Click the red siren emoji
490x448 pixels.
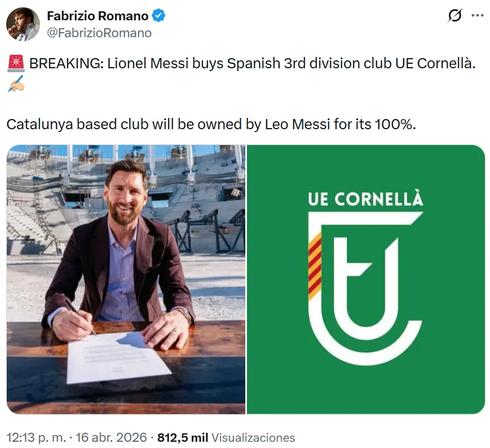point(15,63)
